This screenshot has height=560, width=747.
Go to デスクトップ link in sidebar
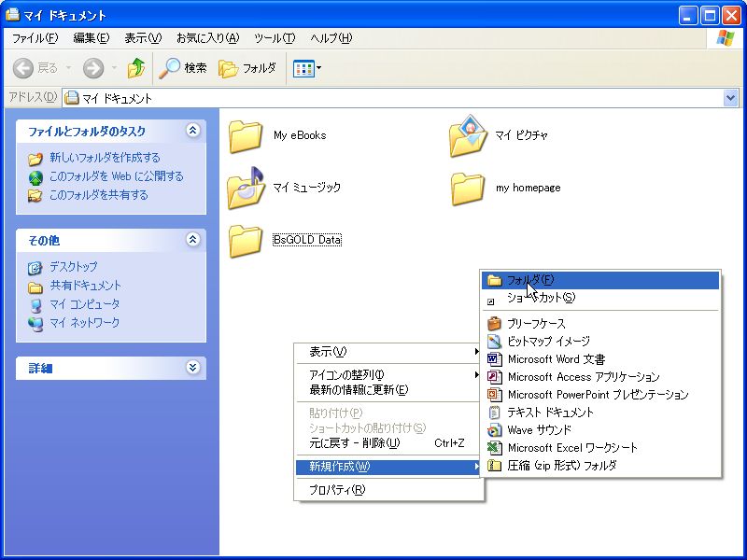click(74, 267)
